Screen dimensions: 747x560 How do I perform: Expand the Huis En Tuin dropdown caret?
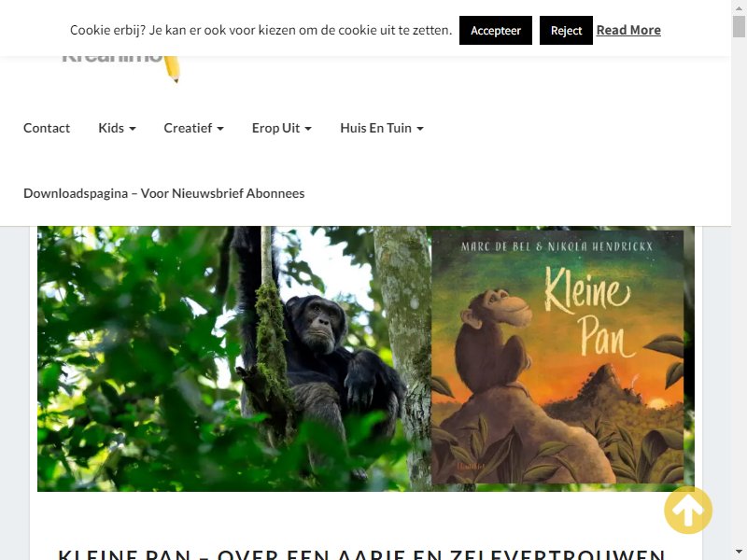pyautogui.click(x=419, y=129)
